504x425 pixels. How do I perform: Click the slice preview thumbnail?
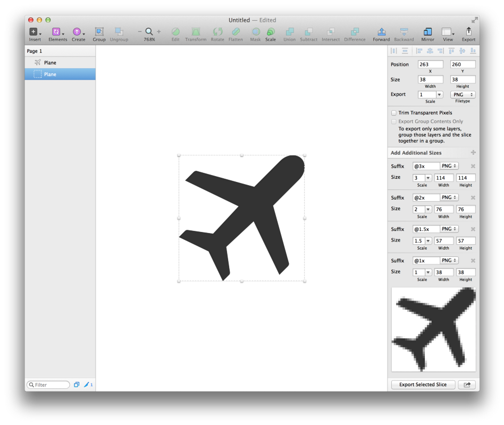coord(433,329)
